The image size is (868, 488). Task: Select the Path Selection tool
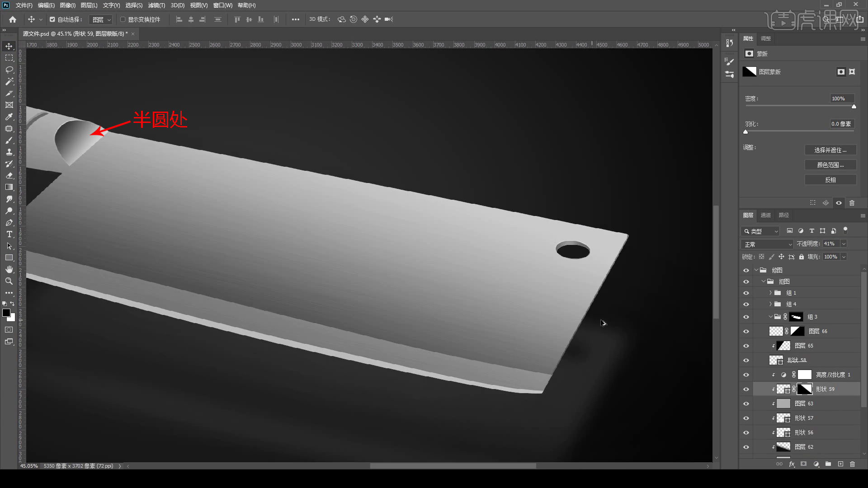pyautogui.click(x=9, y=246)
